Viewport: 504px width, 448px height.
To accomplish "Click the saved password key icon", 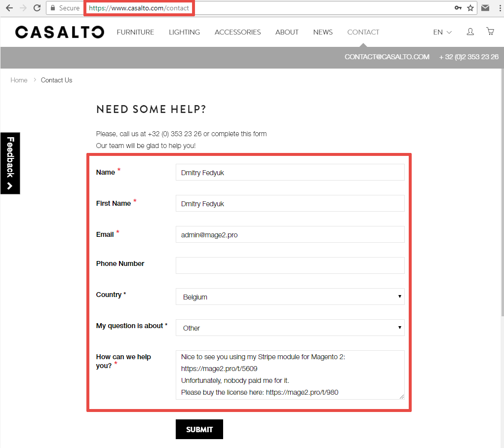I will 458,8.
